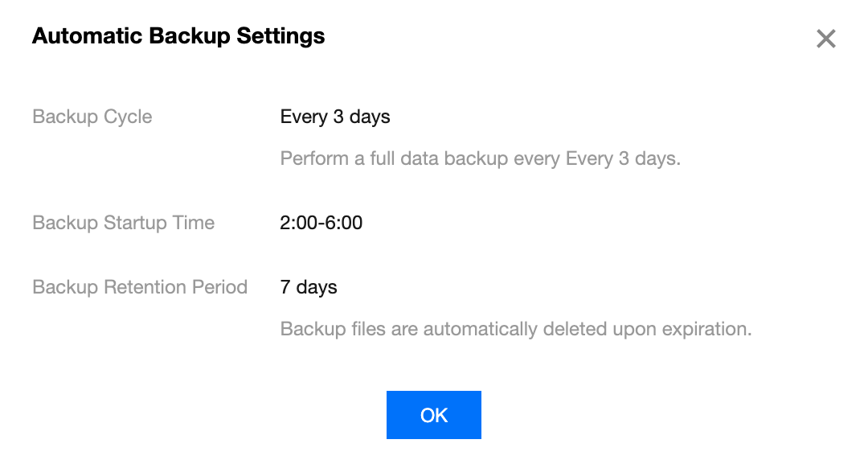
Task: Close the Automatic Backup Settings dialog
Action: [826, 39]
